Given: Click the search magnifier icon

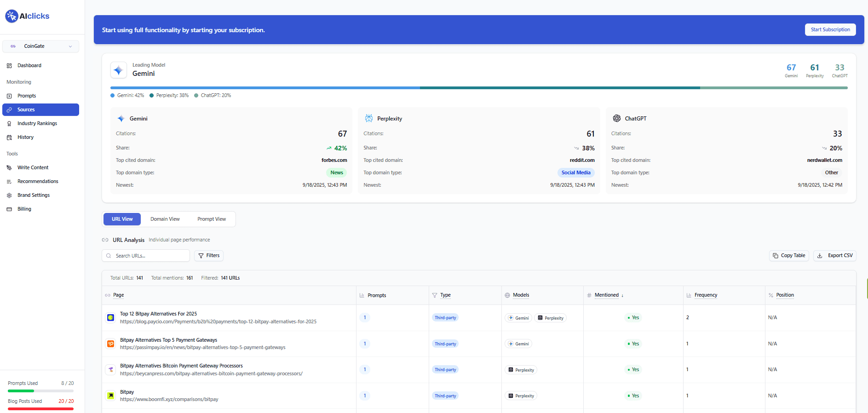Looking at the screenshot, I should [x=109, y=256].
